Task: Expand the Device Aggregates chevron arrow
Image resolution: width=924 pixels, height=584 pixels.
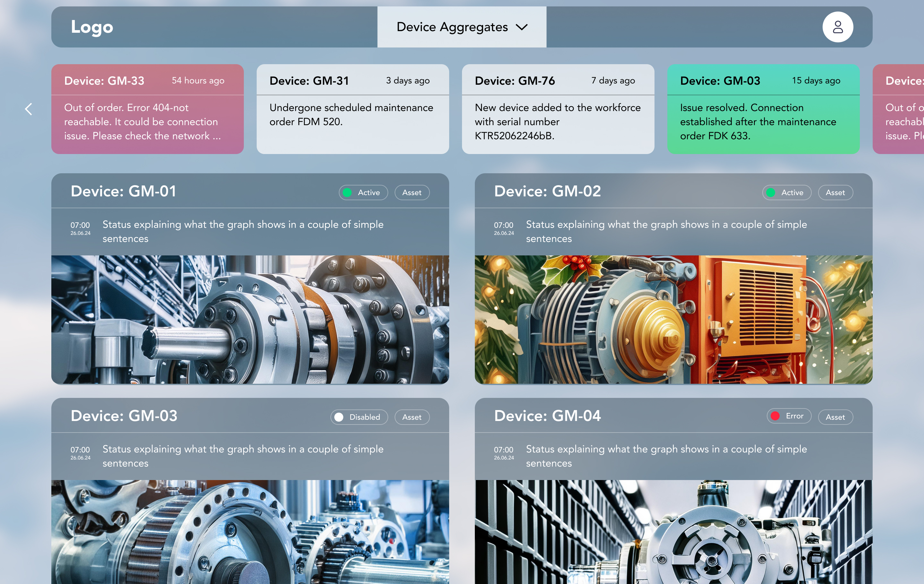Action: click(521, 27)
